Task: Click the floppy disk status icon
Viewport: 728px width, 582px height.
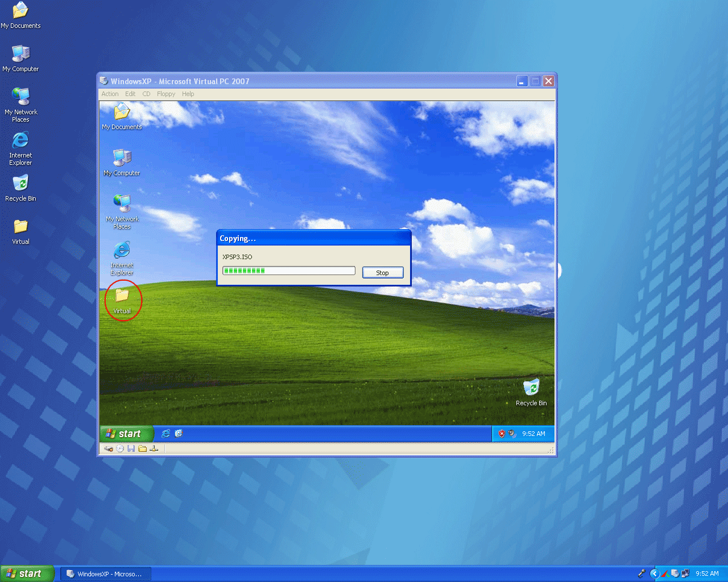Action: pos(131,448)
